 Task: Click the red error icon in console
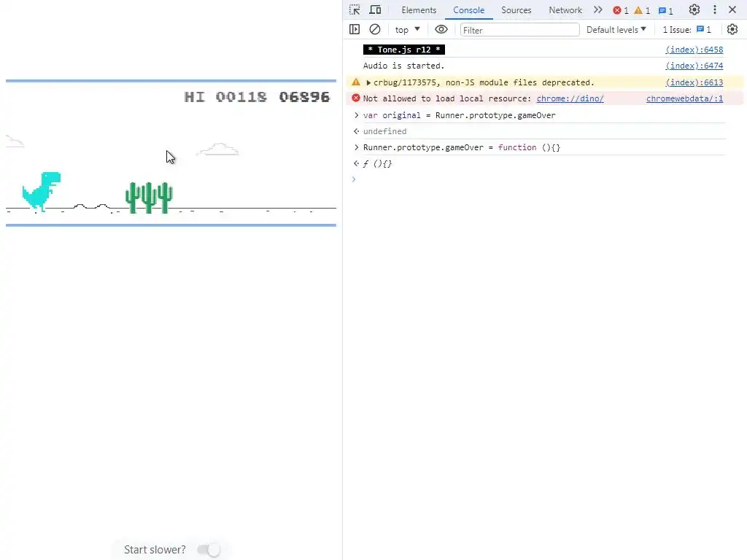coord(356,98)
